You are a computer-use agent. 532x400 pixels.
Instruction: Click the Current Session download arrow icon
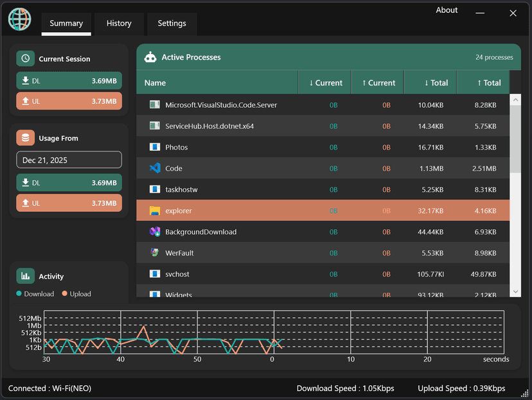tap(26, 81)
